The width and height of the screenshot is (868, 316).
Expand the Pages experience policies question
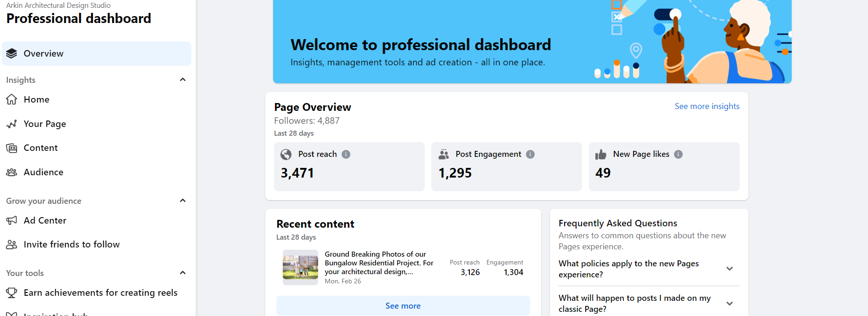click(729, 269)
